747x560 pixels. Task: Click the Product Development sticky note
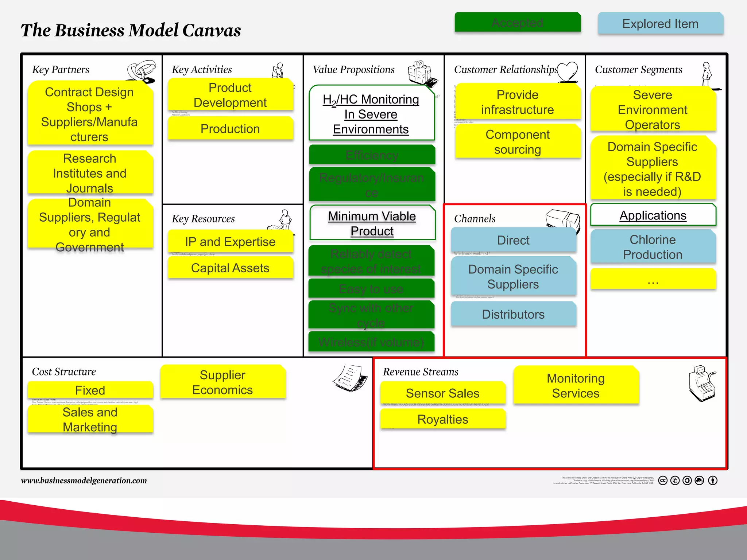click(x=230, y=94)
